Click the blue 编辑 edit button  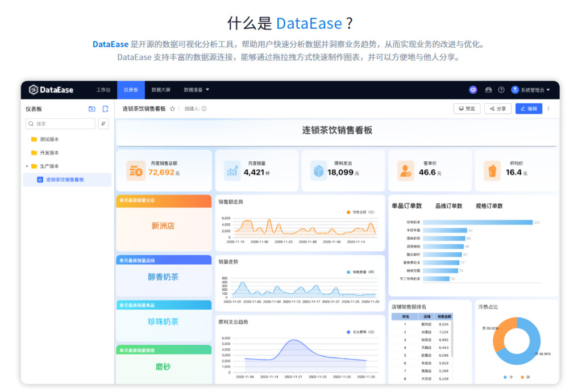point(529,109)
